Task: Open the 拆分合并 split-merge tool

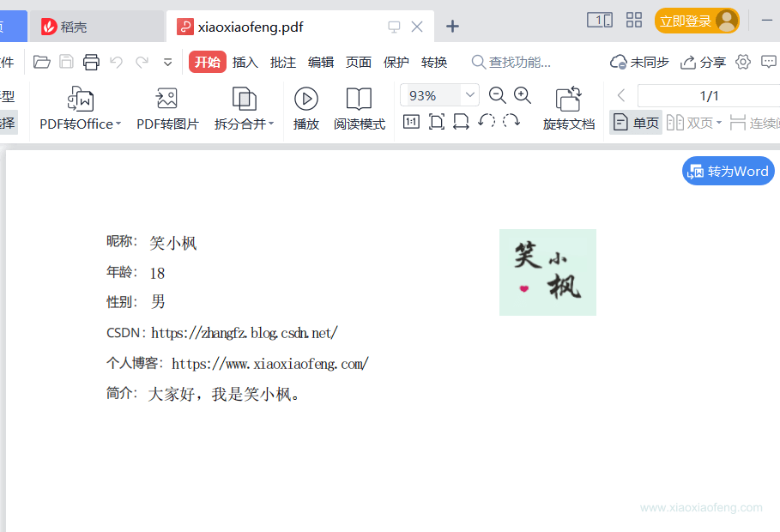Action: [245, 108]
